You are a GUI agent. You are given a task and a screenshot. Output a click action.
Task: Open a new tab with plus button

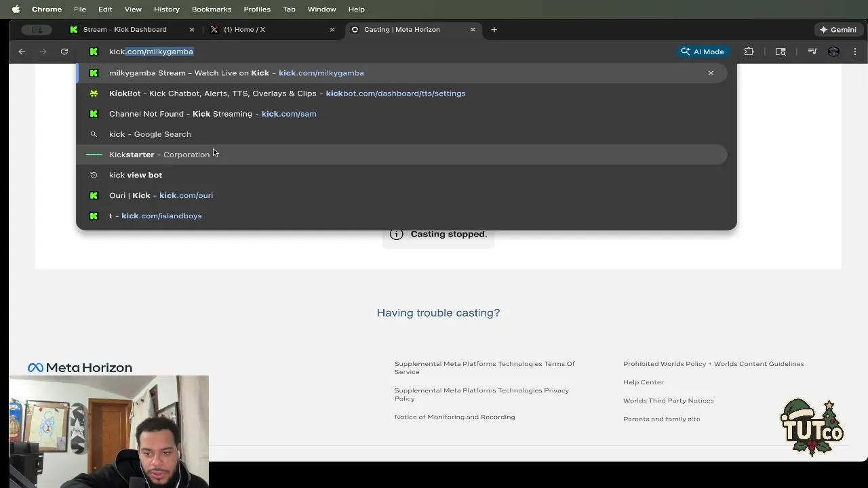pos(494,30)
